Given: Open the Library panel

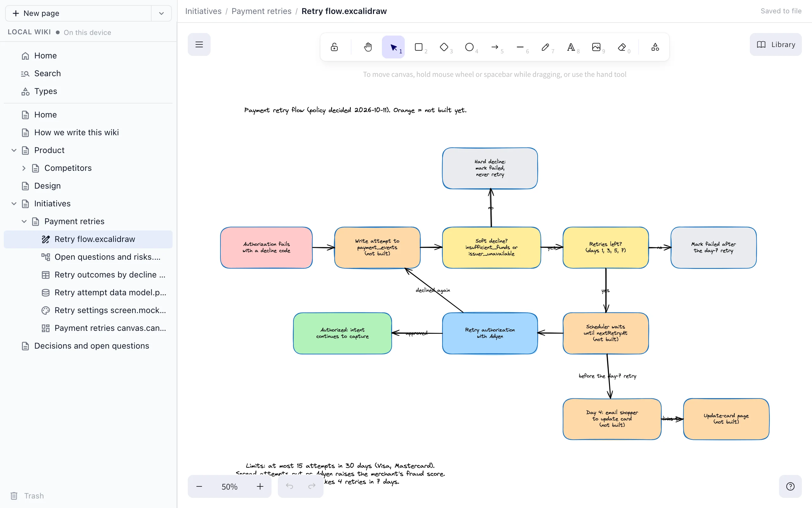Looking at the screenshot, I should [776, 44].
